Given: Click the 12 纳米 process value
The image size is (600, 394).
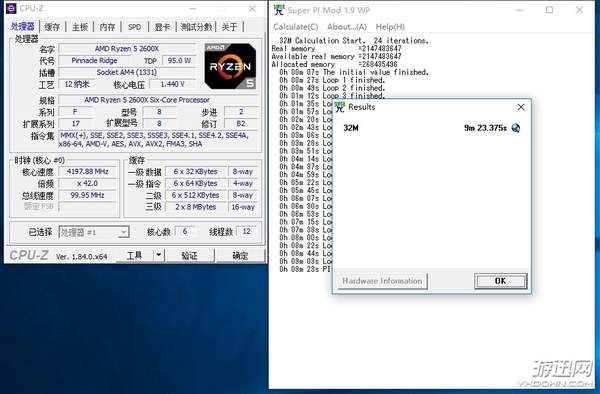Looking at the screenshot, I should [x=77, y=84].
